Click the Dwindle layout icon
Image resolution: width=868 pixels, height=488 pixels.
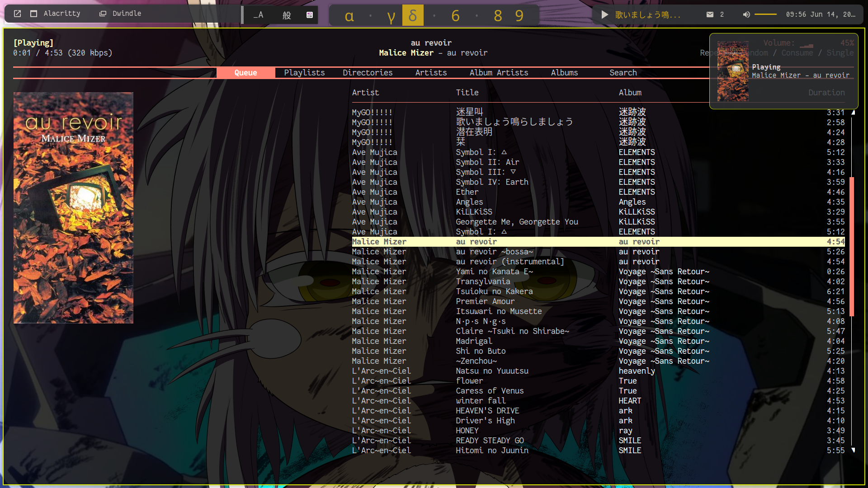[x=103, y=14]
